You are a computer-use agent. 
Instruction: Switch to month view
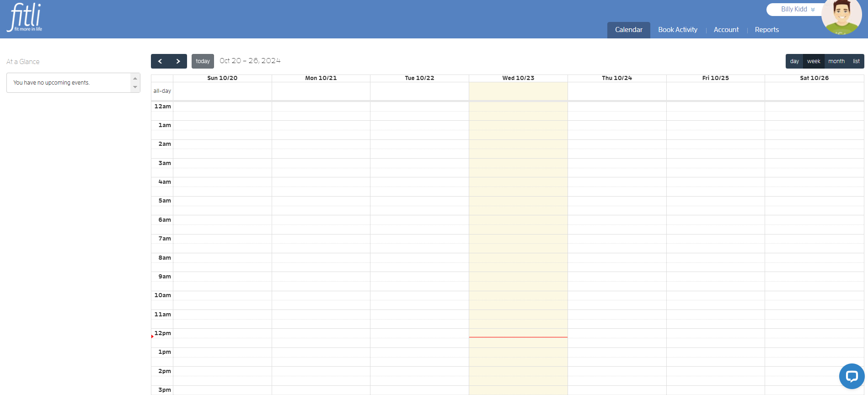coord(836,61)
